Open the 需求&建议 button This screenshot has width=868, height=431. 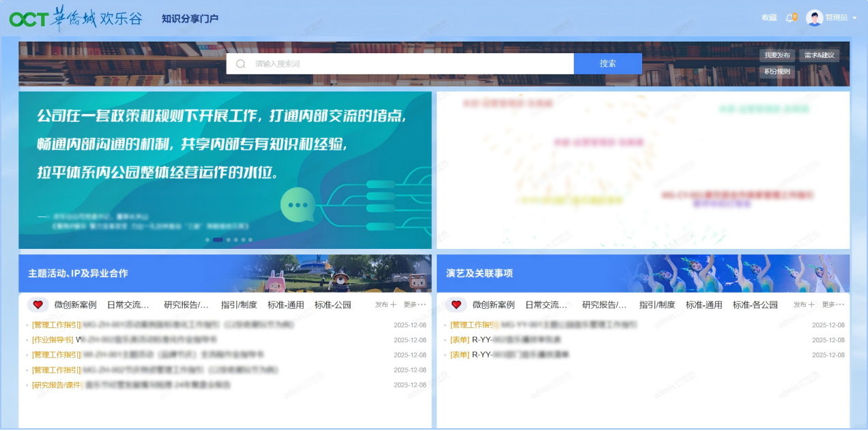point(819,55)
